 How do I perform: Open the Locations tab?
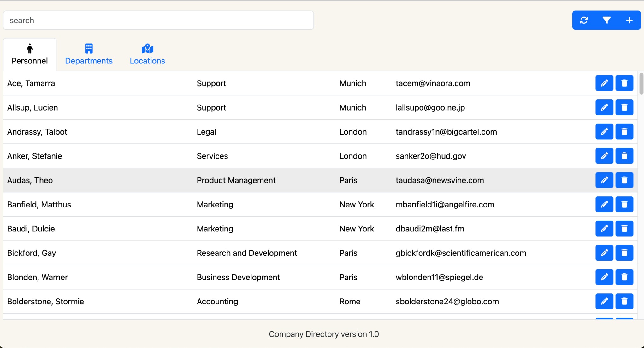pos(147,54)
